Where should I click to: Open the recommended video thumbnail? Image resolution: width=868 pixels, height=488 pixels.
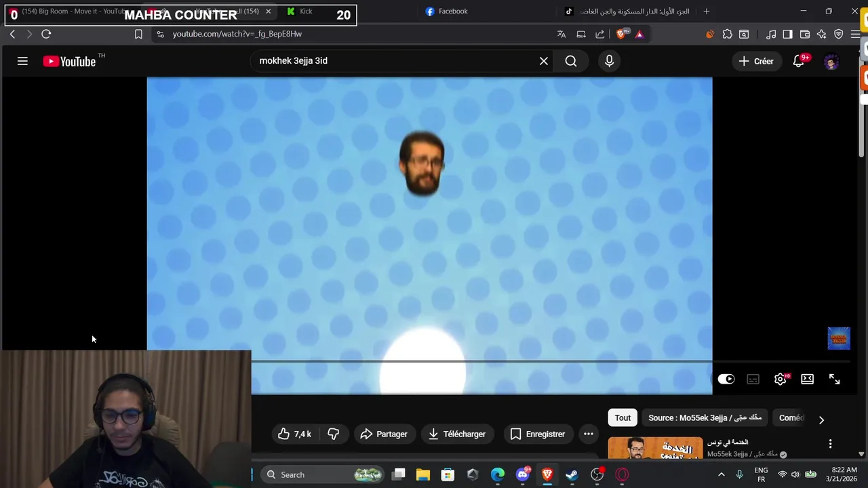pos(655,449)
